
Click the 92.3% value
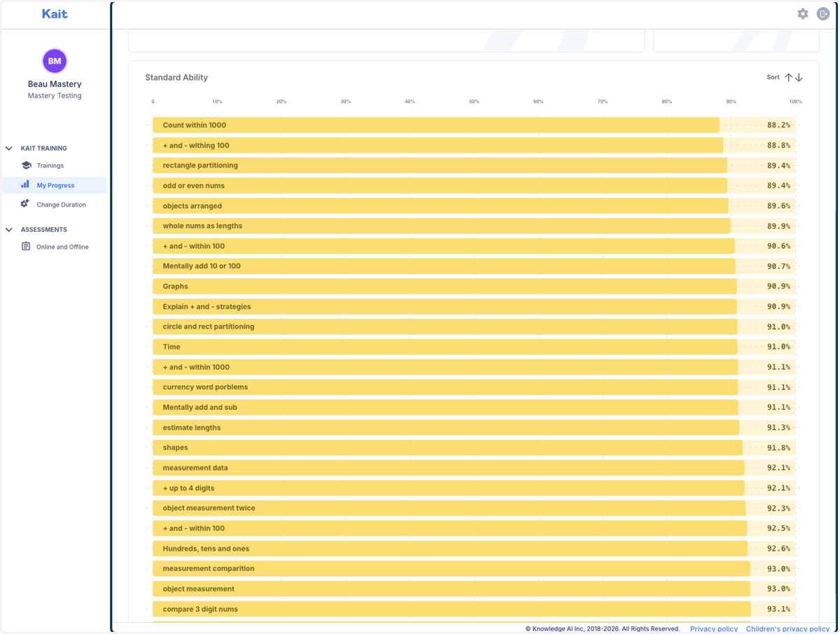778,509
